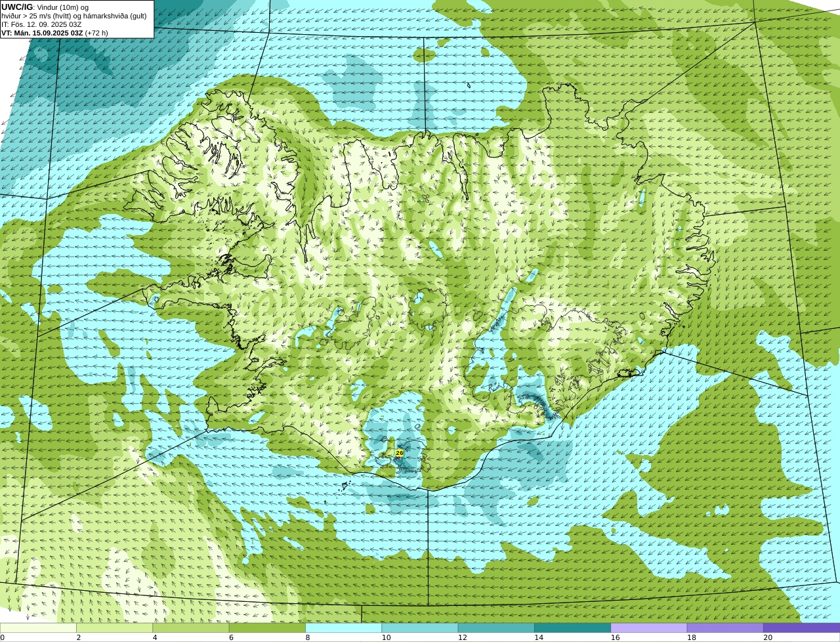Click the yellow 26 gust marker

(399, 453)
